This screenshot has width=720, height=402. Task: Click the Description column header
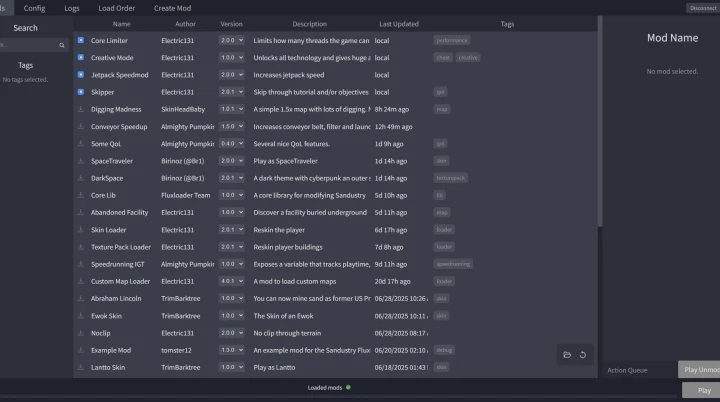click(309, 24)
